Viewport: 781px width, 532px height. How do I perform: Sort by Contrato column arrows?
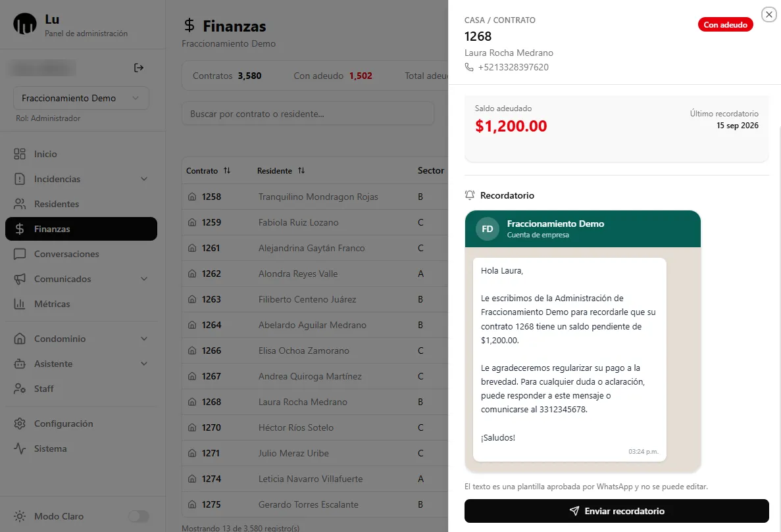coord(227,170)
